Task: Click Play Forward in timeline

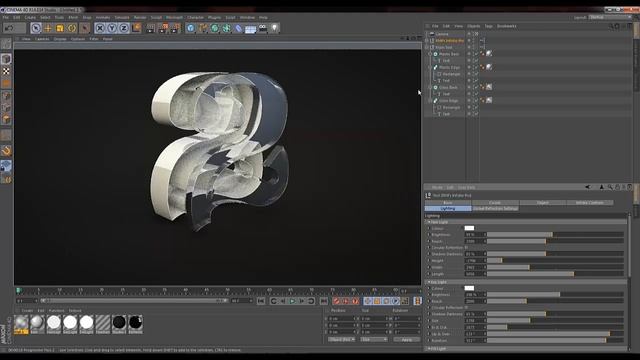Action: (x=292, y=301)
